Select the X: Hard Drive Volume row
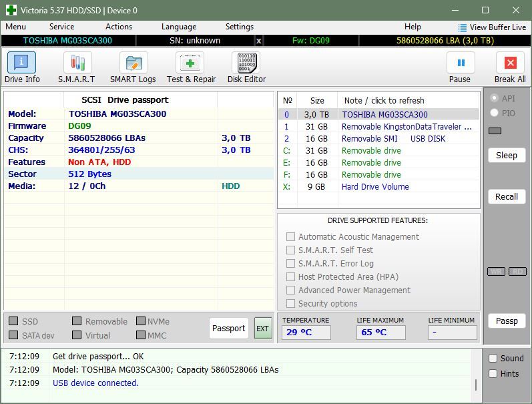 (378, 187)
